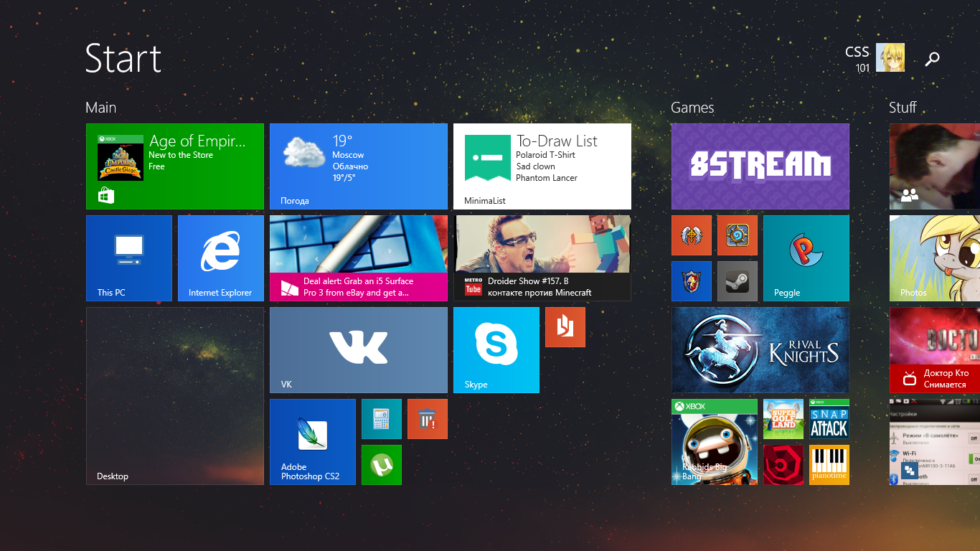Open the trash can uninstaller tile
Viewport: 980px width, 551px height.
[428, 419]
